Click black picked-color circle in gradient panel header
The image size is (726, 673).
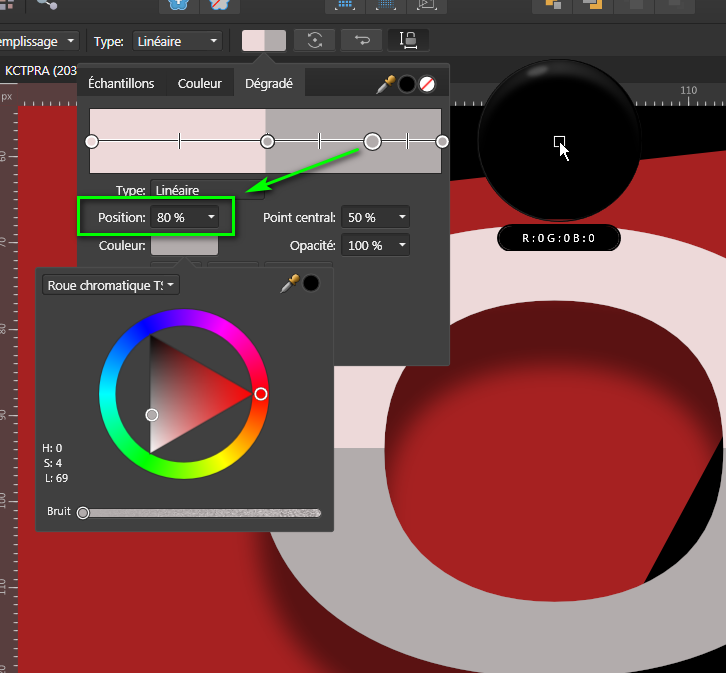click(x=407, y=85)
